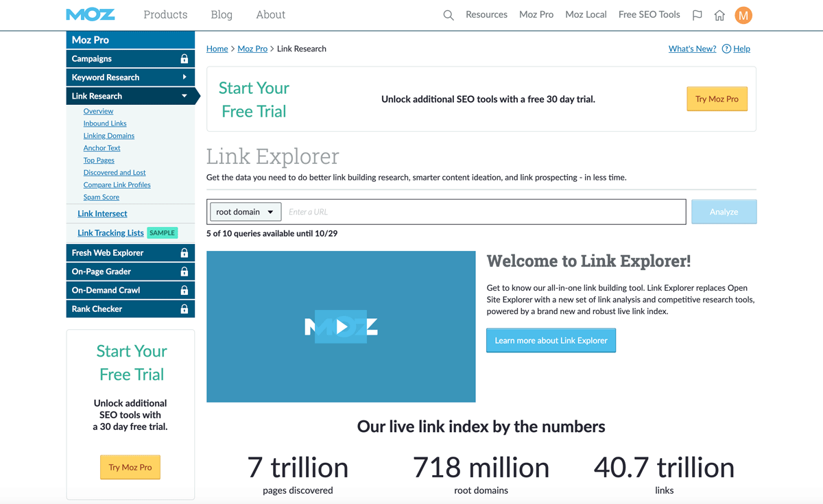Screen dimensions: 823x504
Task: Expand the Keyword Research menu arrow
Action: [x=184, y=77]
